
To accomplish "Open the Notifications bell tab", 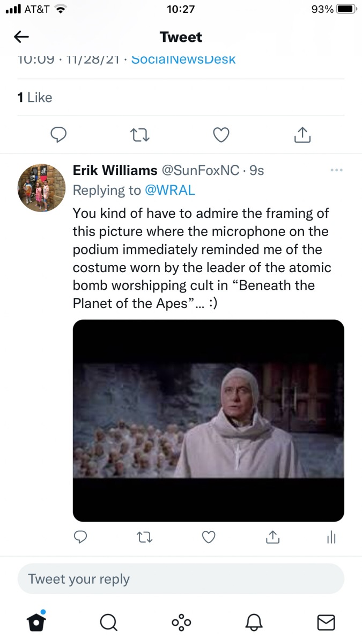I will tap(254, 622).
